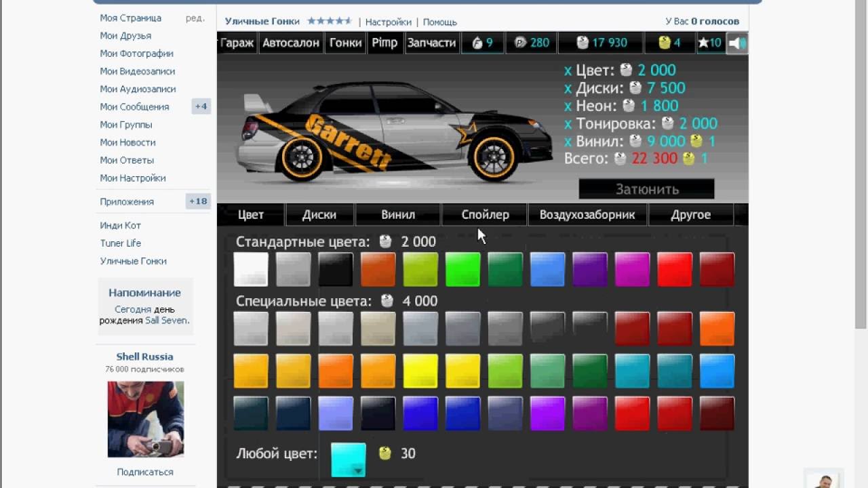Open the Воздухозаборник tab

tap(587, 215)
